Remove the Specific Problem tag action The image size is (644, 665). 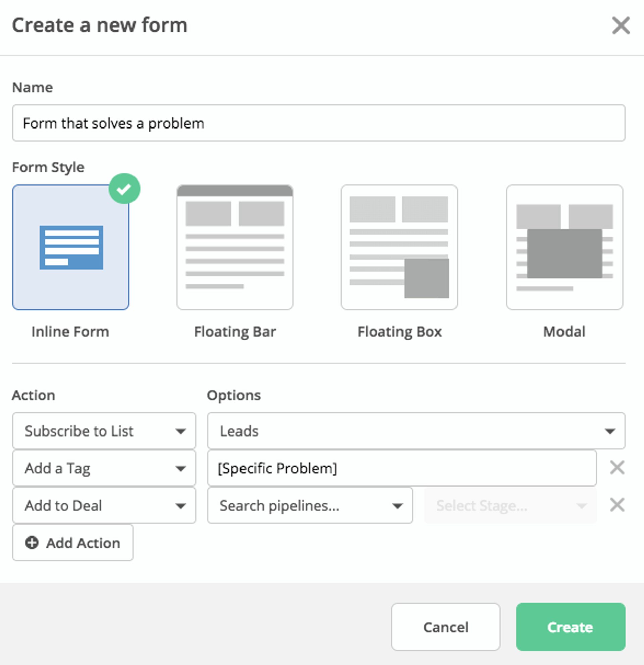coord(618,468)
